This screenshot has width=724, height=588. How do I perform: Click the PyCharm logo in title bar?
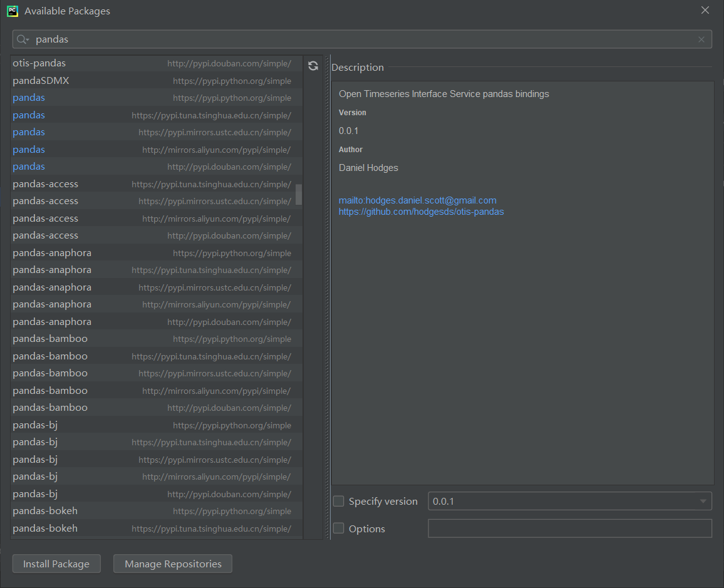point(13,11)
